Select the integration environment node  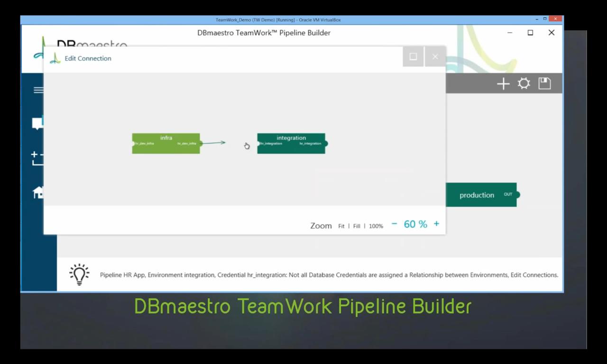point(291,143)
